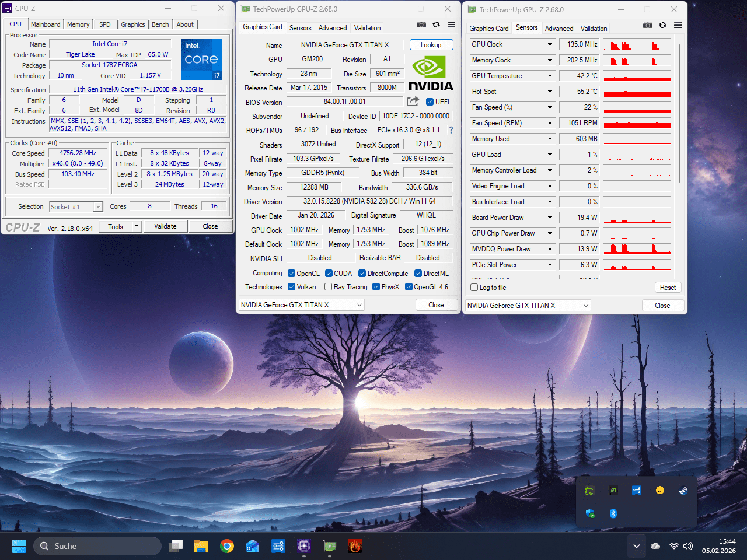Click Close button in GPU-Z Sensors window

click(x=662, y=306)
